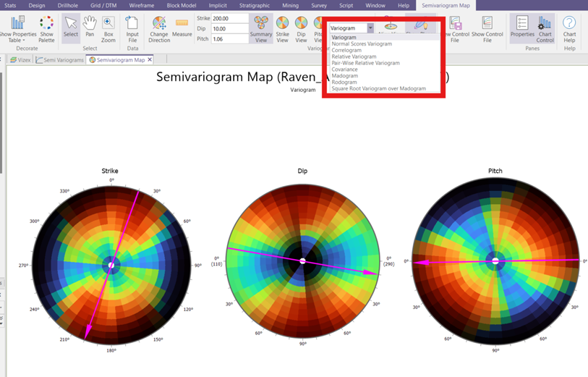
Task: Toggle the Chart Control pane
Action: [545, 27]
